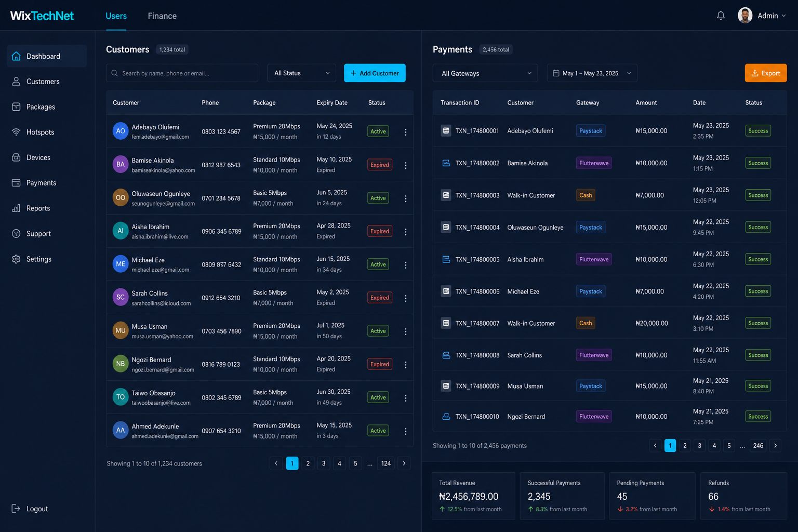798x532 pixels.
Task: Switch to the Finance tab
Action: [x=162, y=16]
